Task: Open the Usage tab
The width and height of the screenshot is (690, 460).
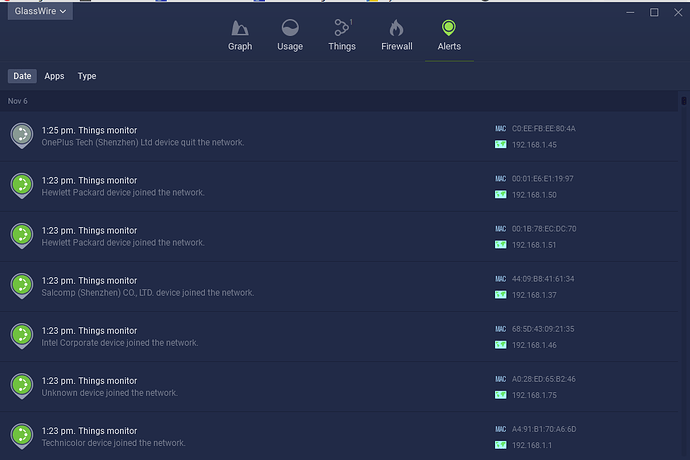Action: 290,34
